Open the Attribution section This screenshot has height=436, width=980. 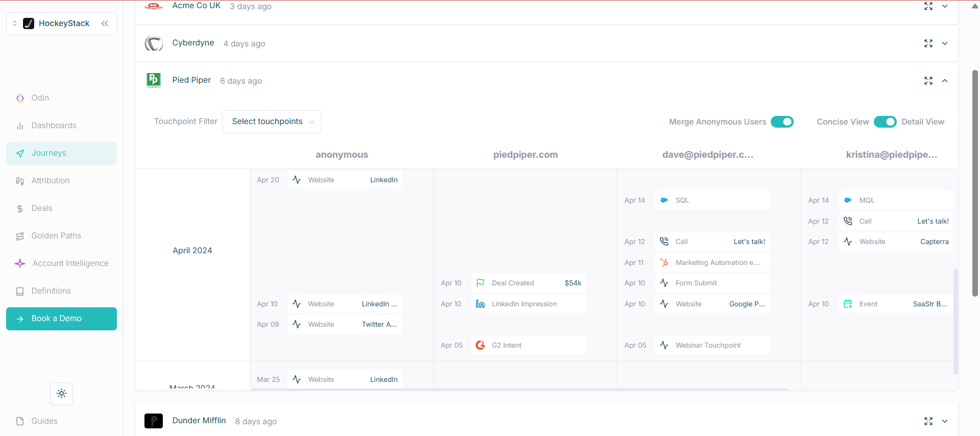click(x=61, y=181)
